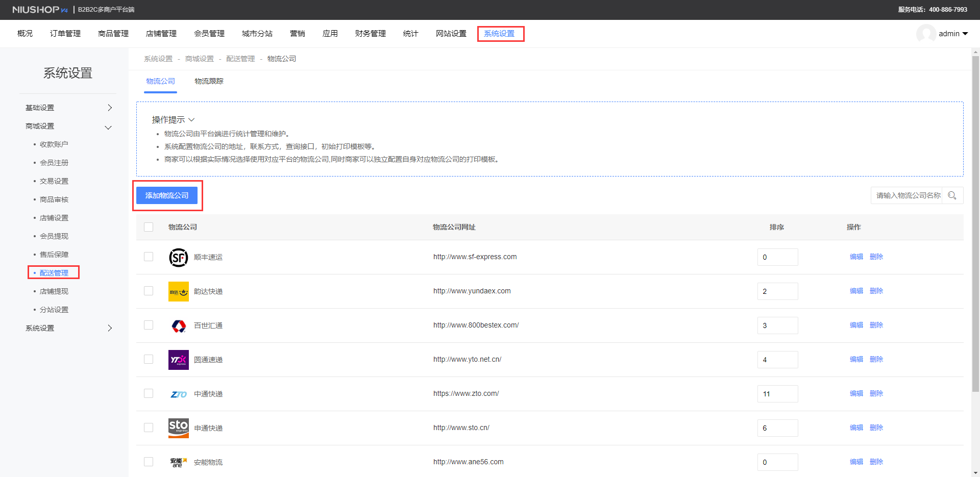Viewport: 980px width, 477px height.
Task: Click the 添加物流公司 button
Action: click(167, 195)
